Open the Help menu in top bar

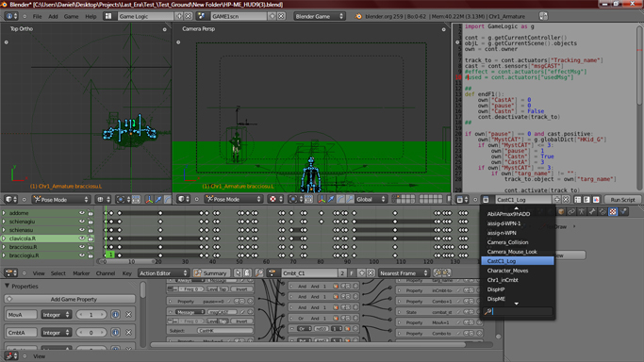pos(91,16)
